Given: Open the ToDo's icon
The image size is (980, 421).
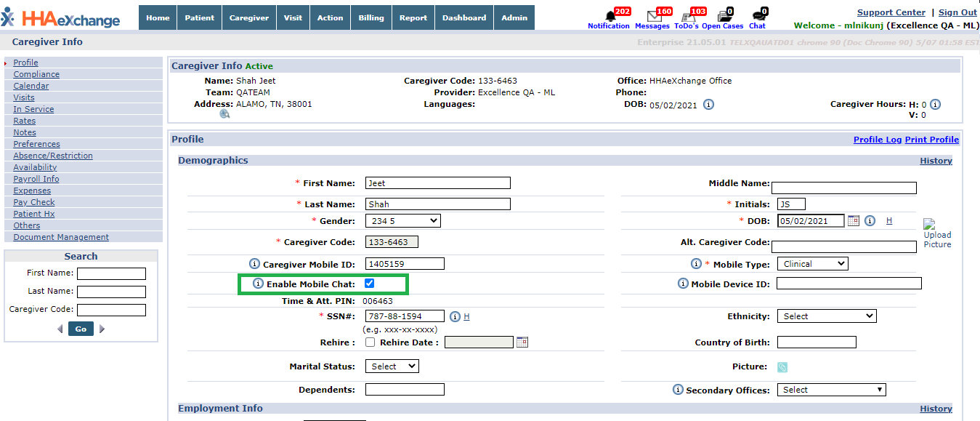Looking at the screenshot, I should click(689, 16).
